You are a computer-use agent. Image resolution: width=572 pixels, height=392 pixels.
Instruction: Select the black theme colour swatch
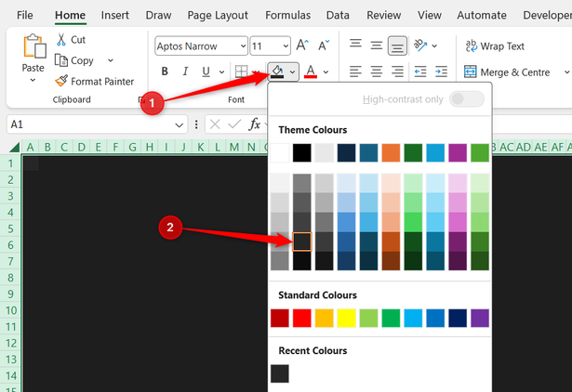302,152
